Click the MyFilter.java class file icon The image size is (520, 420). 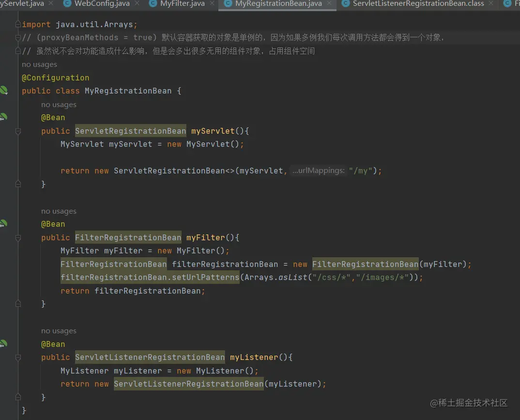153,4
